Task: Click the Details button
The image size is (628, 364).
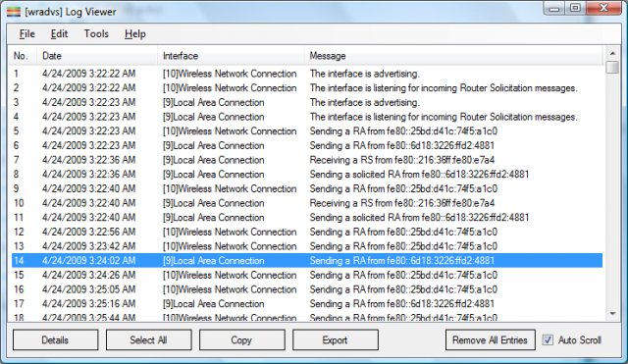Action: pyautogui.click(x=55, y=340)
